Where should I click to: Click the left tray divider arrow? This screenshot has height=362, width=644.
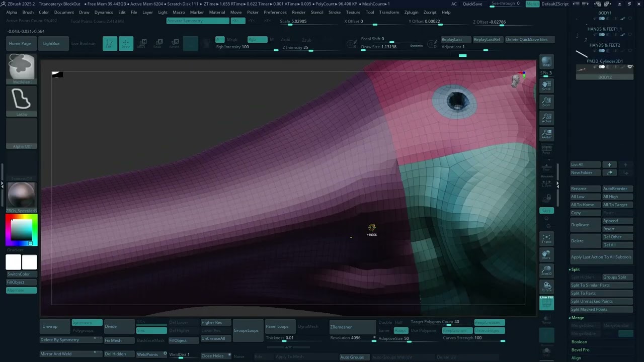tap(2, 185)
